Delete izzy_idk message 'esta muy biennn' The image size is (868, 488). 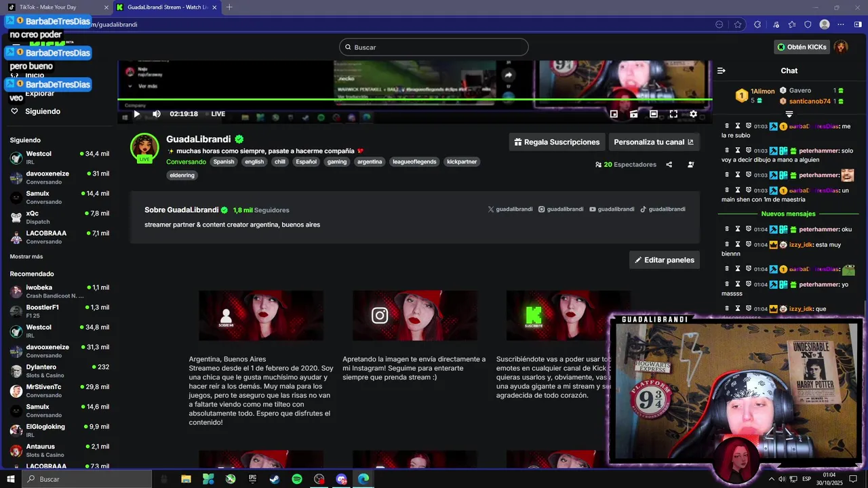727,245
